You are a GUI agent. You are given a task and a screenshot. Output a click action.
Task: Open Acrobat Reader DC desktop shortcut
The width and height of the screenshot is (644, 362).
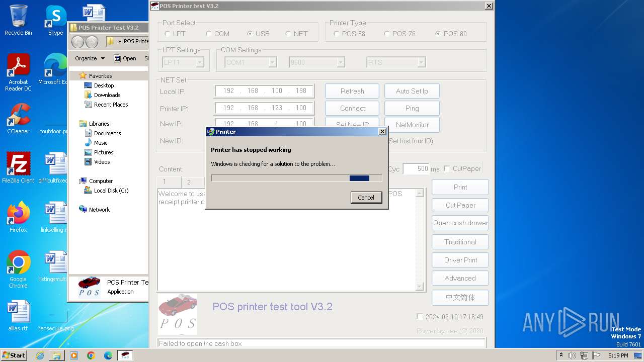coord(18,72)
